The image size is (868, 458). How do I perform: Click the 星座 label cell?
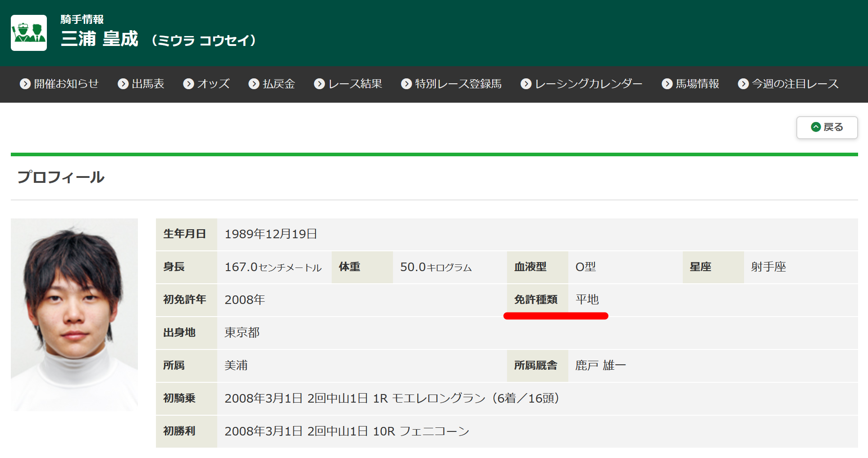[x=713, y=267]
